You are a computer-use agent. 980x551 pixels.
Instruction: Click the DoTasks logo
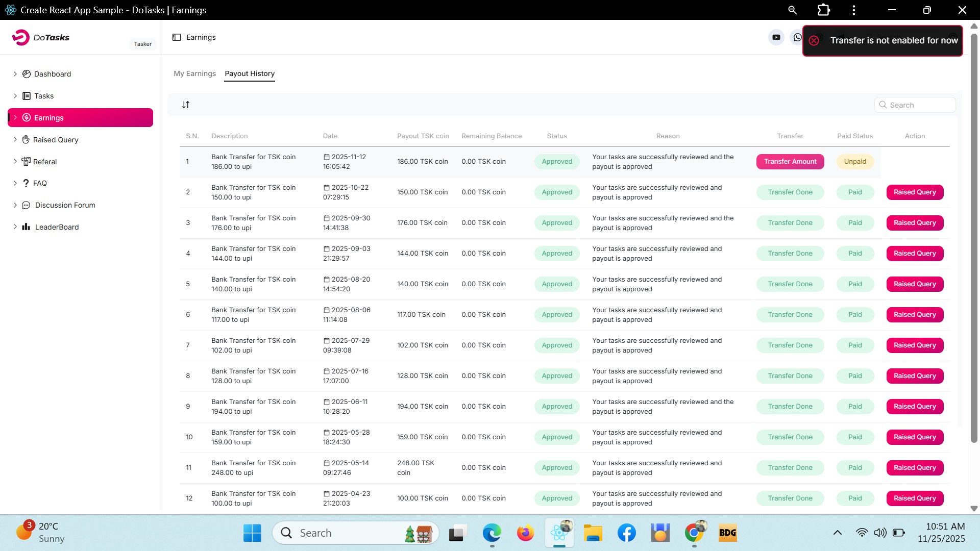pos(41,37)
